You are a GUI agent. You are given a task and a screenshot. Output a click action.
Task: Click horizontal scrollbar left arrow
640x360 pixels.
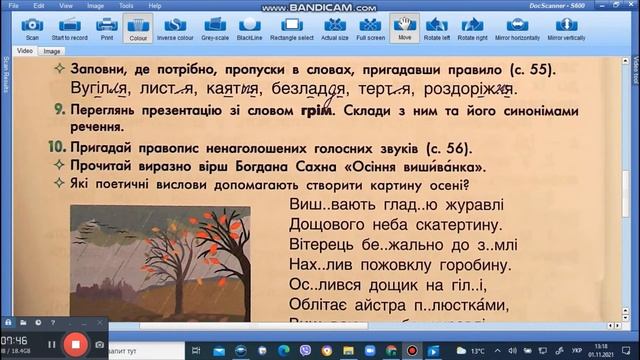(x=611, y=326)
